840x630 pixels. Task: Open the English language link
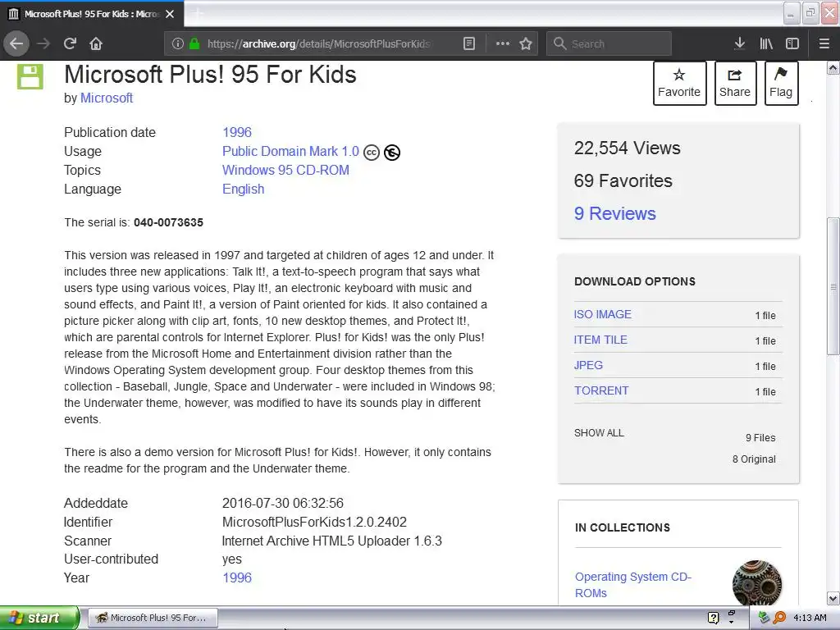[243, 189]
